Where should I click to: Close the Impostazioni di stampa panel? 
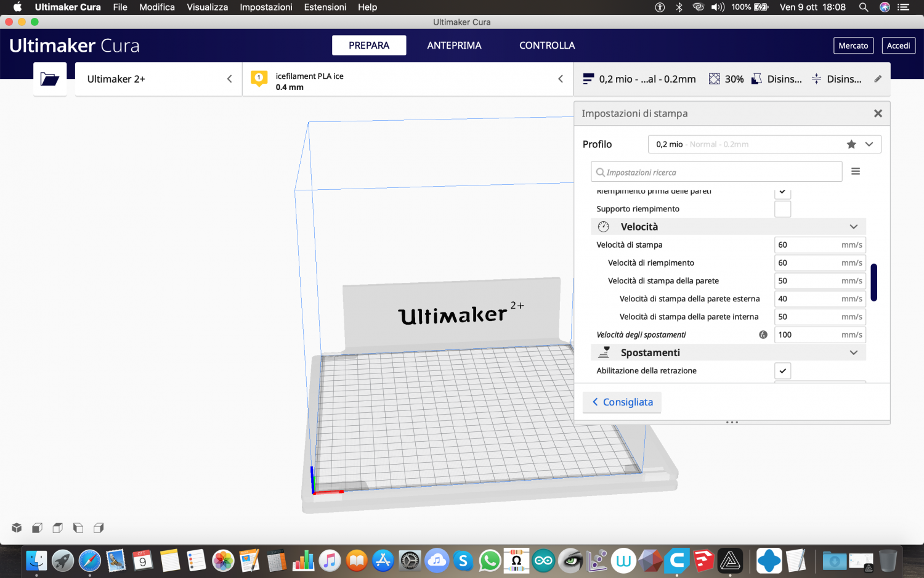[x=878, y=113]
